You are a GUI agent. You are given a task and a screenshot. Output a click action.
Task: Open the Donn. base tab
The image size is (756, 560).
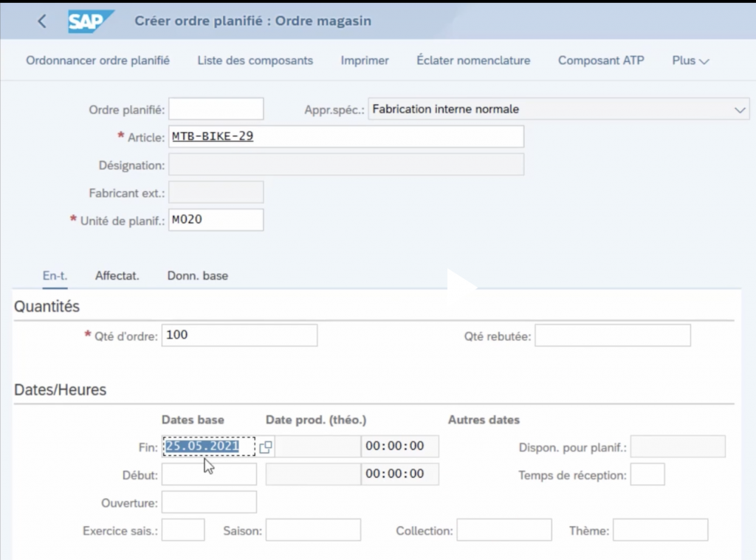click(198, 276)
